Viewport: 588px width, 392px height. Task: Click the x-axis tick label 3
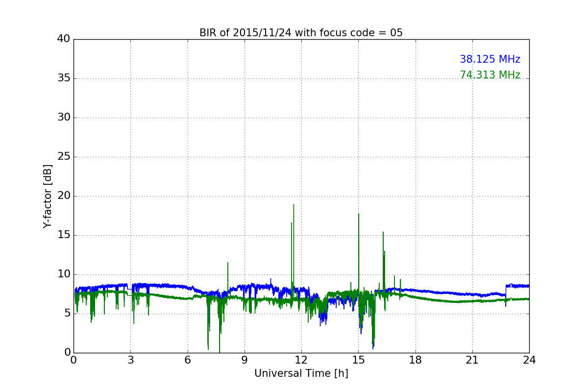pyautogui.click(x=130, y=360)
